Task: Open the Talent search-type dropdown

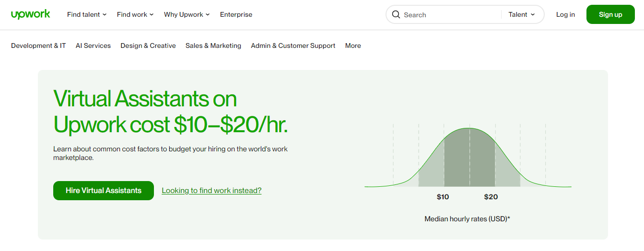Action: pos(522,14)
